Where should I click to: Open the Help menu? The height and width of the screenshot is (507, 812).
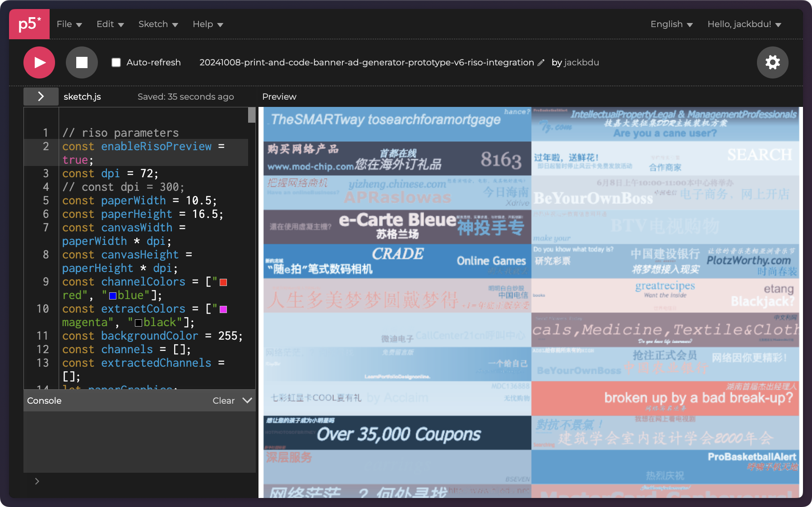point(208,24)
